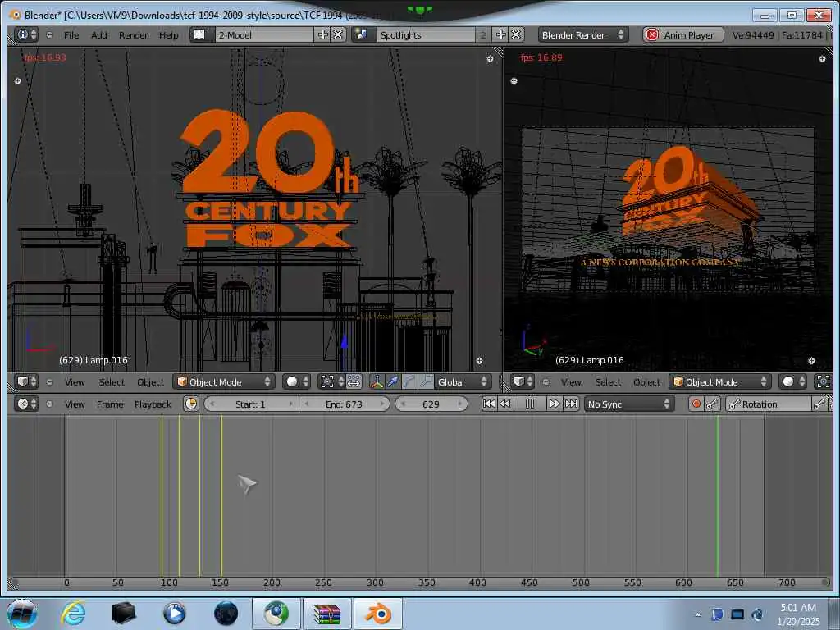Screen dimensions: 840x630
Task: Add new screen layout plus icon
Action: click(323, 34)
